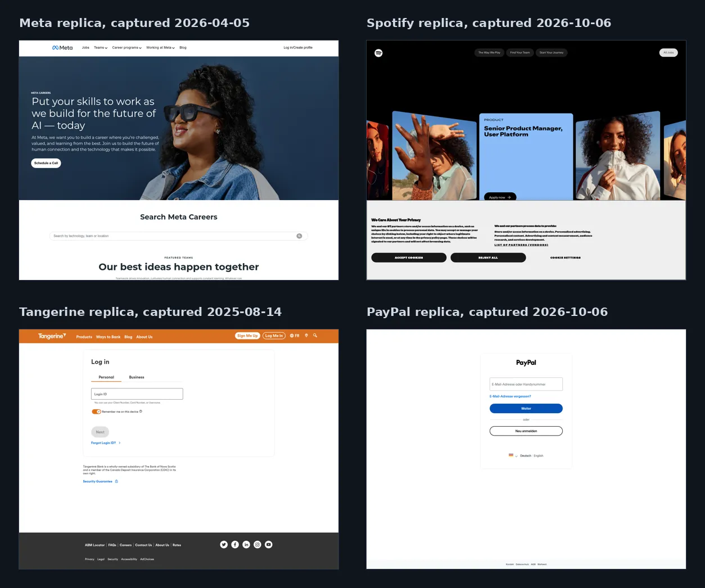The image size is (705, 588).
Task: Open Jobs in Meta navigation
Action: click(85, 48)
